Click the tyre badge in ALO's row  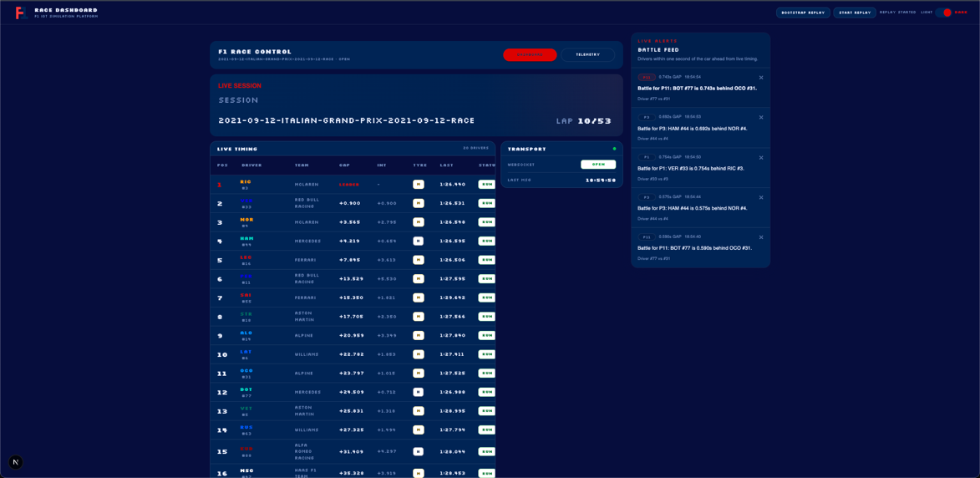pos(418,336)
